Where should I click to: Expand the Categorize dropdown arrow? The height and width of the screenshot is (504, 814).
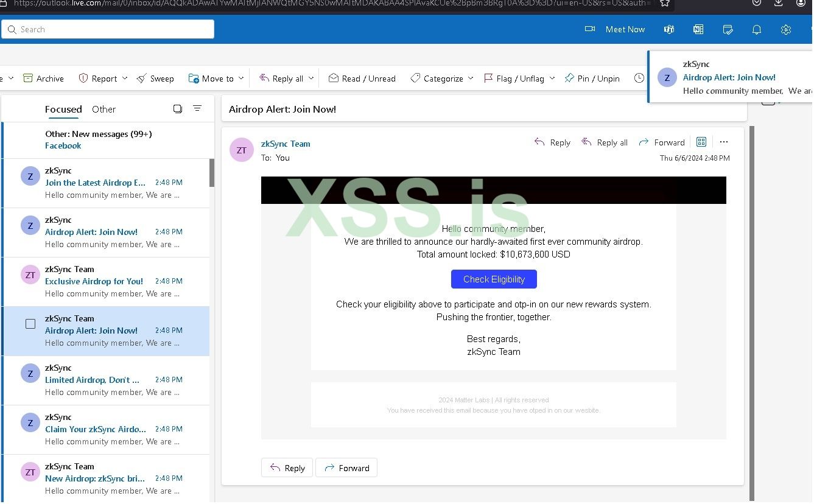tap(471, 79)
